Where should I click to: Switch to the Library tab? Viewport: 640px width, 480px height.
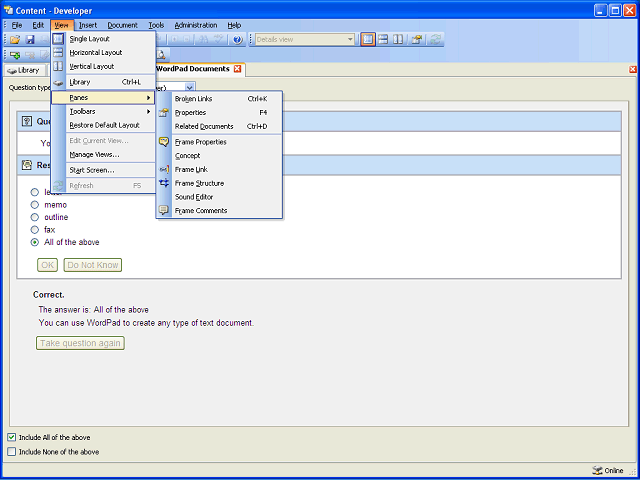pyautogui.click(x=24, y=70)
